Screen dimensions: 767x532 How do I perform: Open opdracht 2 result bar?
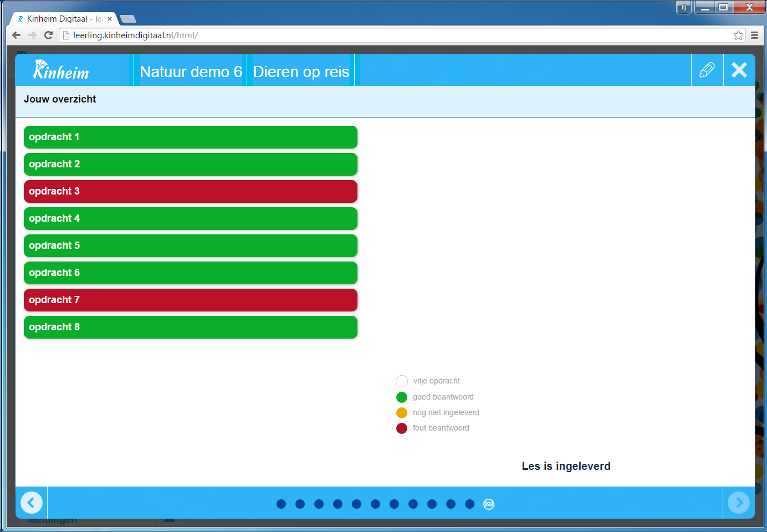pos(191,164)
